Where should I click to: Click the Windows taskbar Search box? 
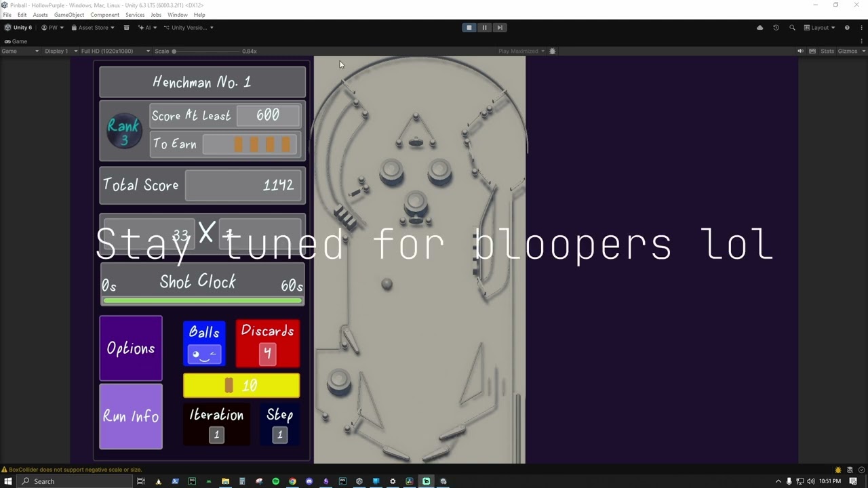tap(73, 481)
